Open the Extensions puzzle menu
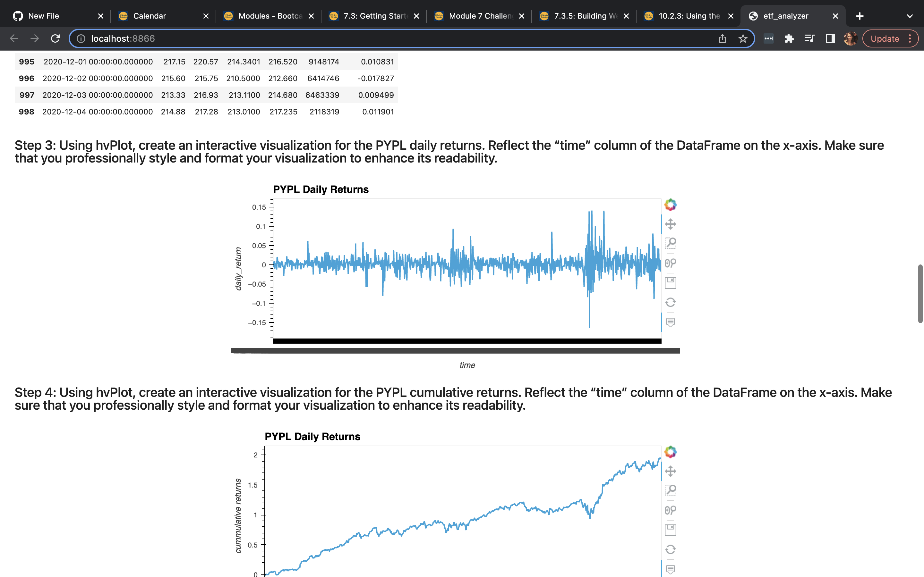924x577 pixels. (x=789, y=38)
